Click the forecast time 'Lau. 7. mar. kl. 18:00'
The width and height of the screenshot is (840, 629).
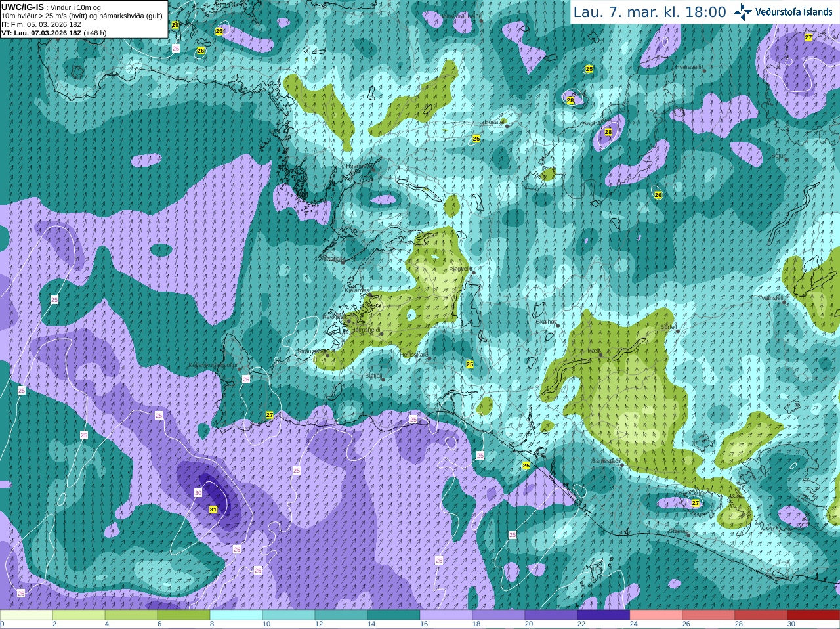[x=649, y=12]
